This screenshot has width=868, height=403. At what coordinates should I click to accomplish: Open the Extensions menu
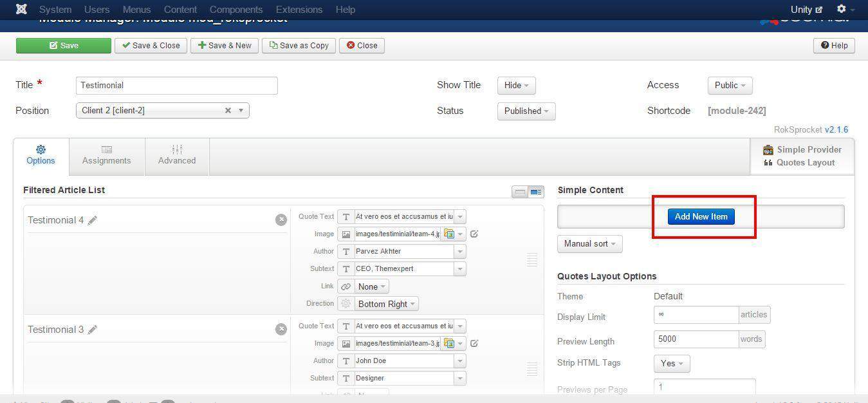coord(299,9)
